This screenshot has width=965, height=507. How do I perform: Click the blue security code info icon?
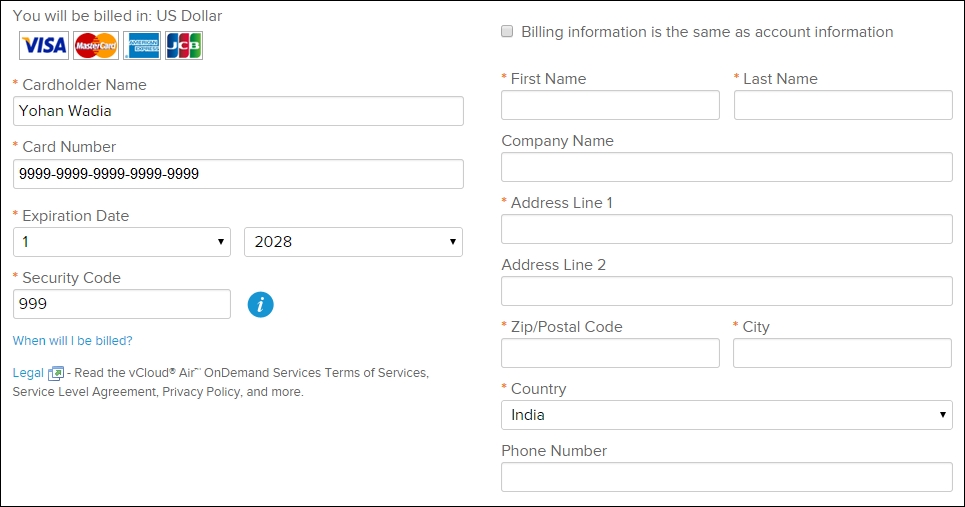coord(260,305)
